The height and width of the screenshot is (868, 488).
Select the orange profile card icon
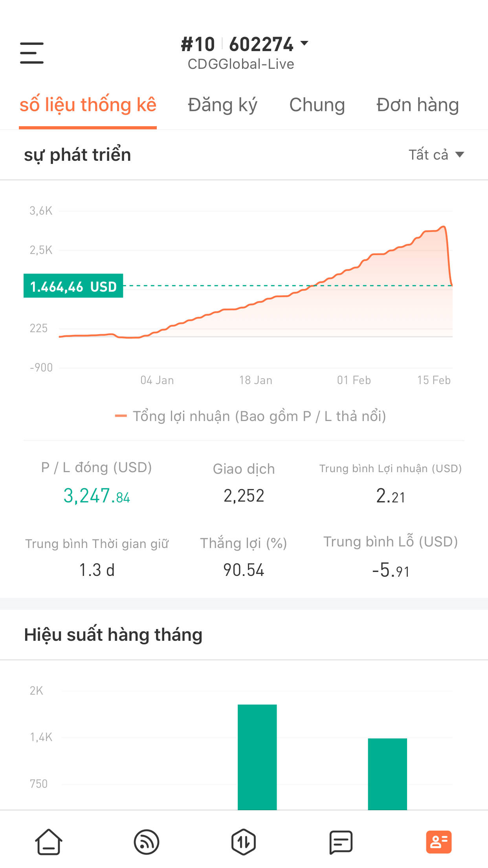click(x=438, y=842)
